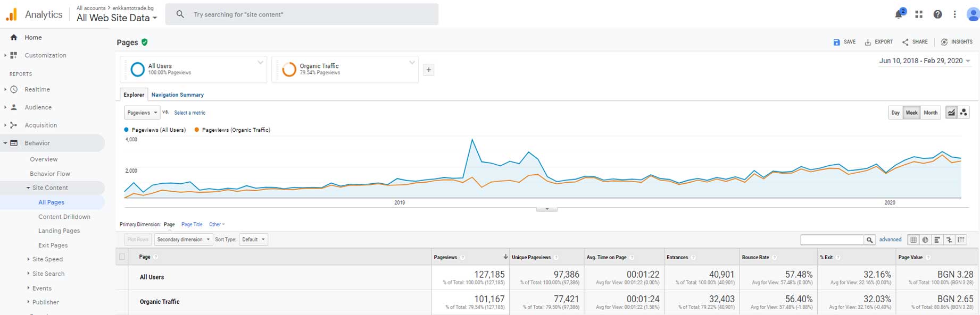This screenshot has height=315, width=980.
Task: Tick the select-all checkbox in table header
Action: point(122,257)
